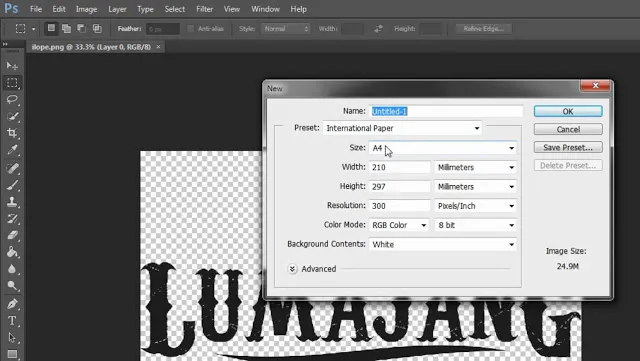The image size is (640, 361).
Task: Expand the toolbox panel double-arrow
Action: pos(5,44)
